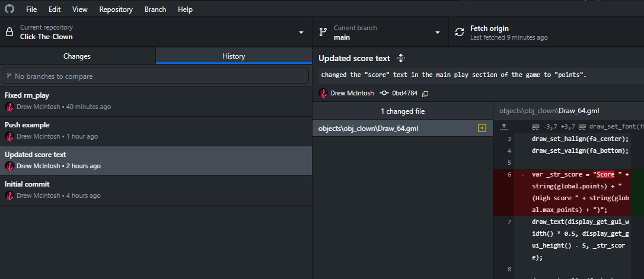This screenshot has height=279, width=644.
Task: Click the main branch name
Action: 342,37
